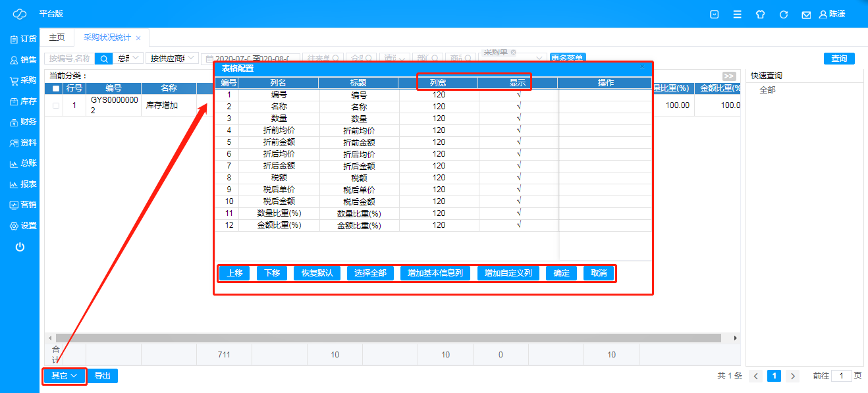Open the 库存 sidebar module
This screenshot has height=393, width=868.
point(23,101)
